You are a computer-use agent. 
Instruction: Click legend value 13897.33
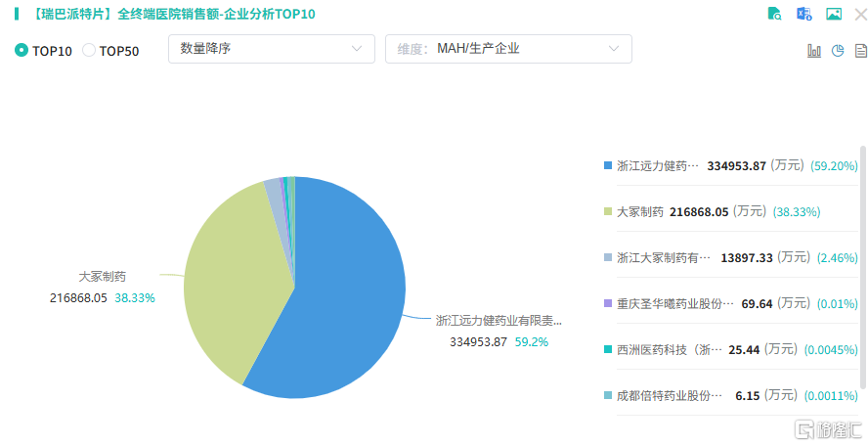tap(746, 257)
